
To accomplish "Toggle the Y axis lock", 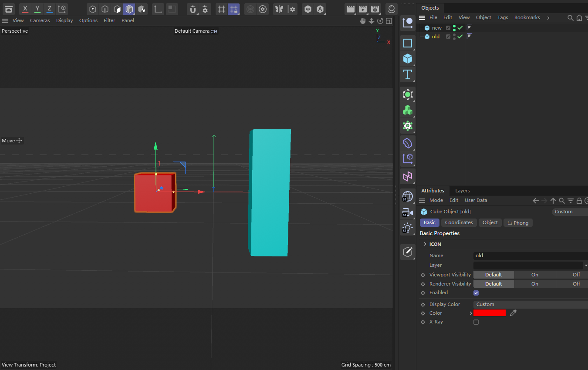I will point(37,9).
